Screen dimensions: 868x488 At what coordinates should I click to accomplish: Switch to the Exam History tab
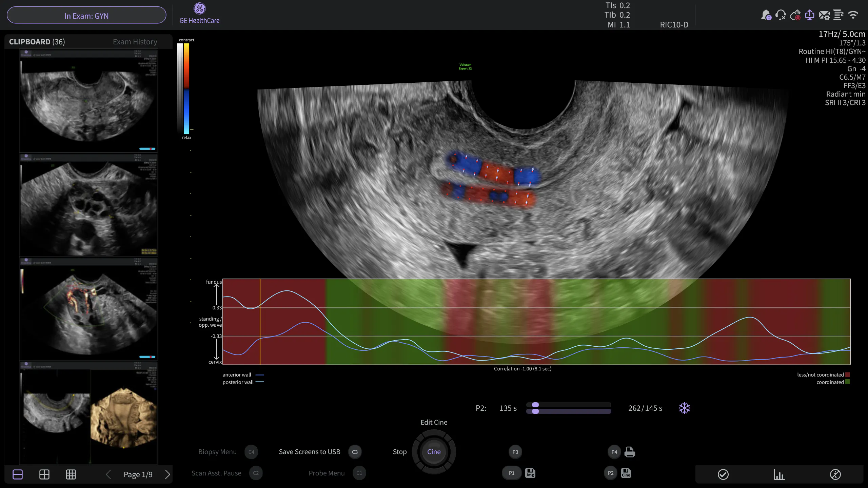(135, 42)
